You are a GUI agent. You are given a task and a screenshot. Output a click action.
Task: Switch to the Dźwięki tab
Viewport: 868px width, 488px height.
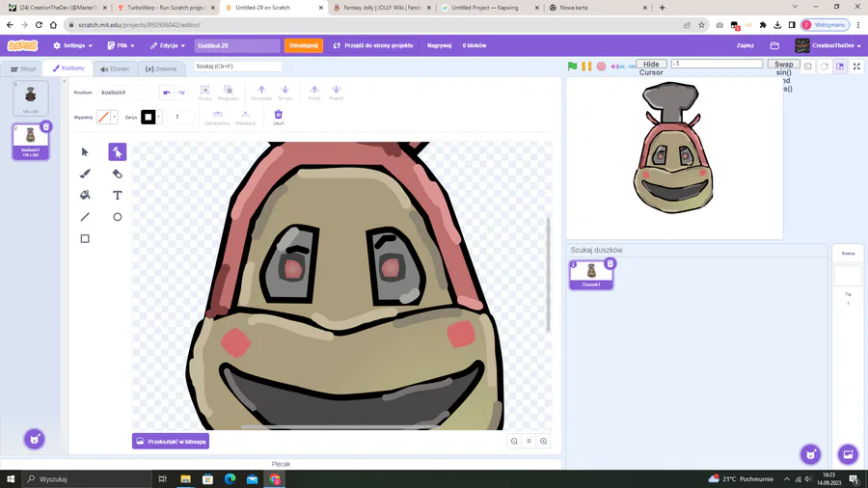115,69
